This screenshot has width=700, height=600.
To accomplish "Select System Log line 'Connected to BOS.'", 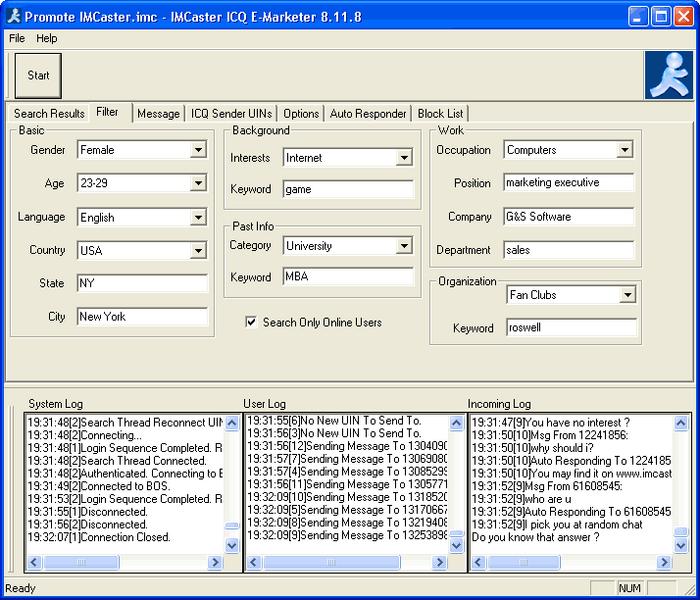I will click(x=99, y=486).
